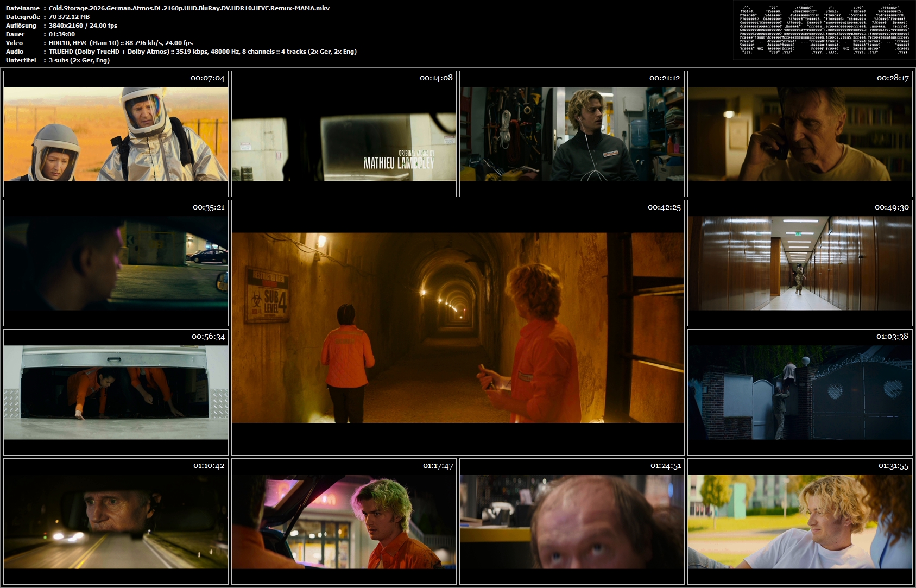Click the timestamp text "01:24:51"
Viewport: 916px width, 588px height.
(666, 466)
